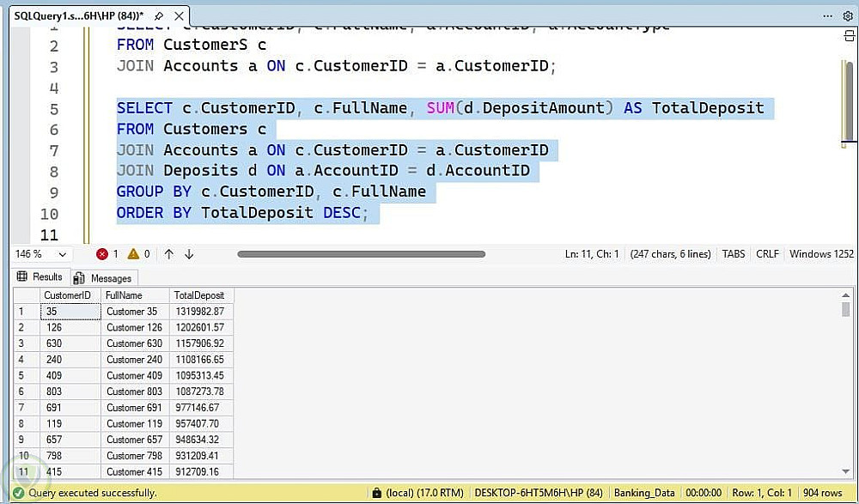Click the 00:00:00 elapsed time
This screenshot has height=504, width=859.
click(704, 493)
